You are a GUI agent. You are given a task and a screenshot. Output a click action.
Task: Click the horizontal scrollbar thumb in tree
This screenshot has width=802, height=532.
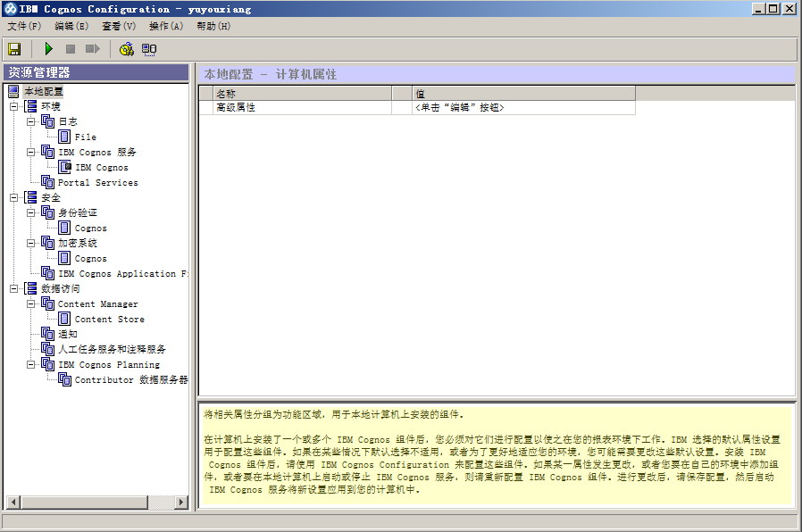click(x=84, y=503)
